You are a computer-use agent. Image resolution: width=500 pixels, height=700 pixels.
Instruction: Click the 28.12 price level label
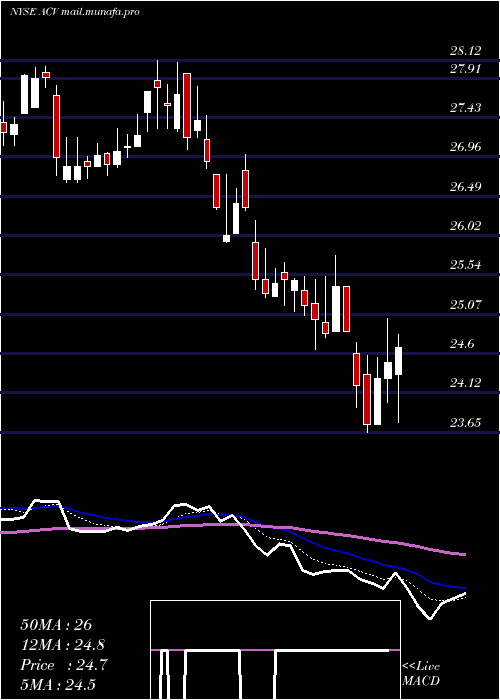coord(466,51)
